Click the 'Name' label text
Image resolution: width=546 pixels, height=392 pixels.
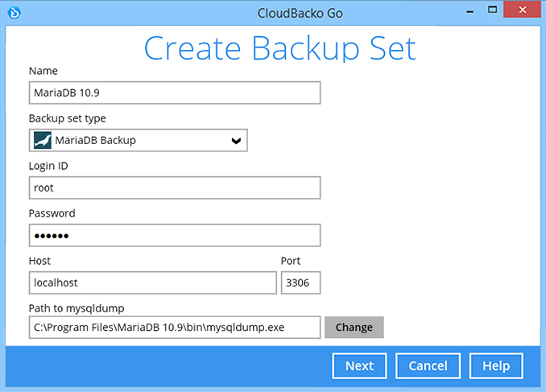click(43, 71)
